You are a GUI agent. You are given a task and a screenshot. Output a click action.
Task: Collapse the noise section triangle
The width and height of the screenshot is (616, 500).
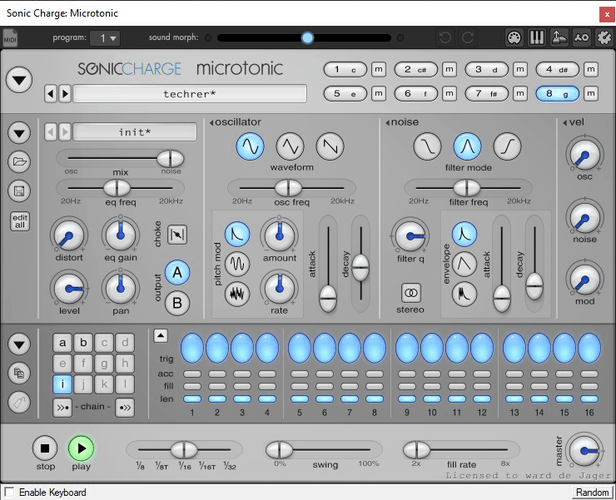(387, 123)
